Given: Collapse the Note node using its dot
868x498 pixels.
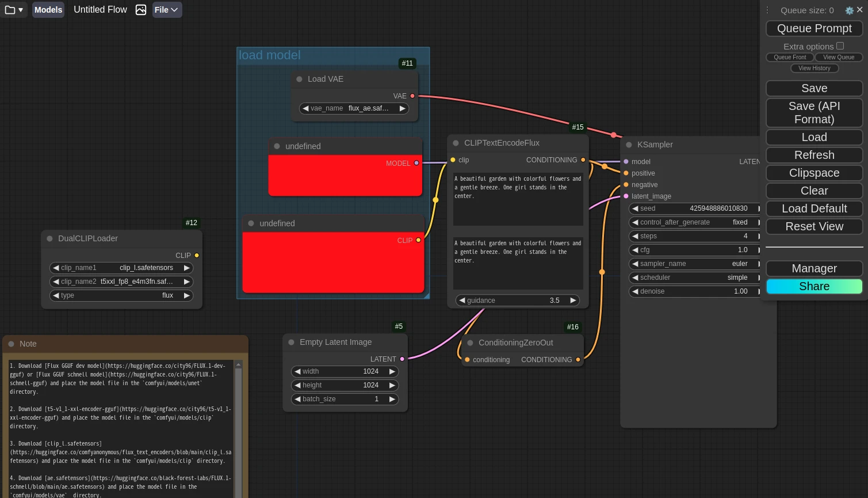Looking at the screenshot, I should point(11,344).
